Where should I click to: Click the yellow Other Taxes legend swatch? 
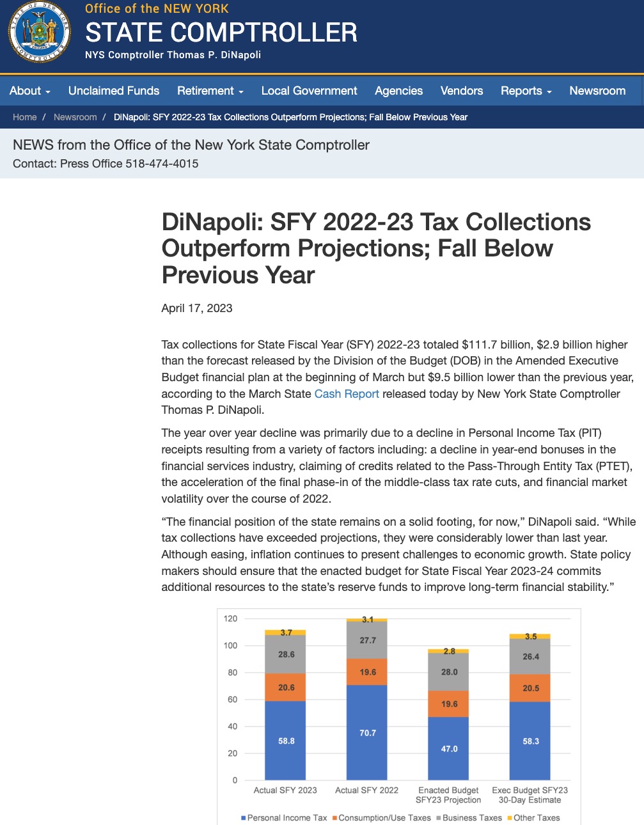coord(510,818)
